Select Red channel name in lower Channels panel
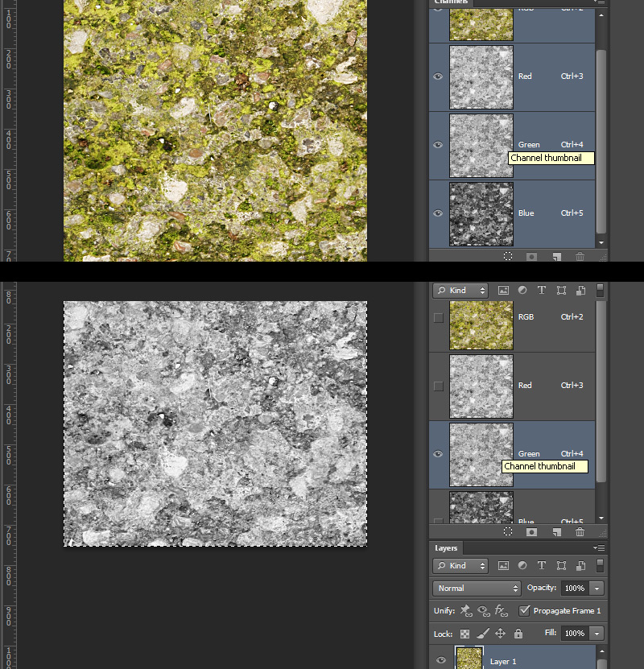Viewport: 644px width, 669px height. (x=525, y=386)
